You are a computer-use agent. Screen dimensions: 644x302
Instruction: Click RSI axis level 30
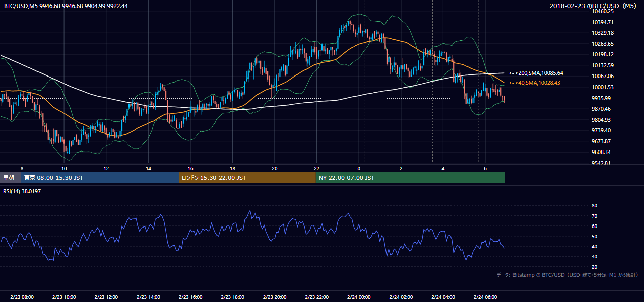click(x=594, y=257)
